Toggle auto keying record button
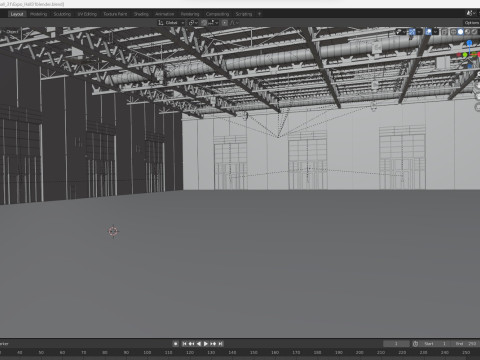 pos(176,344)
